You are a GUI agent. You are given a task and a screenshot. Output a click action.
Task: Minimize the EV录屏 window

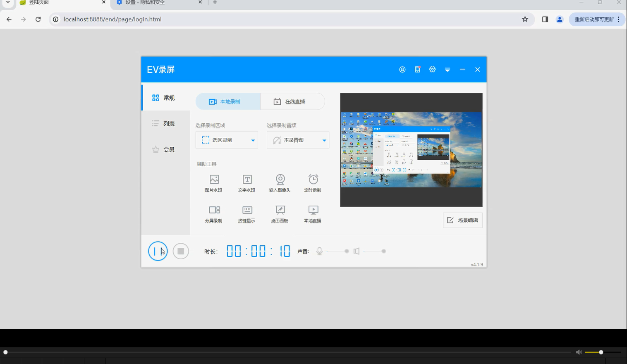pyautogui.click(x=462, y=69)
